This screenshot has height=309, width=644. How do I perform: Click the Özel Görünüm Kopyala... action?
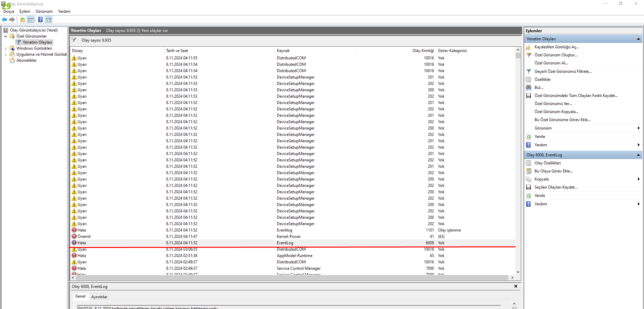[556, 112]
